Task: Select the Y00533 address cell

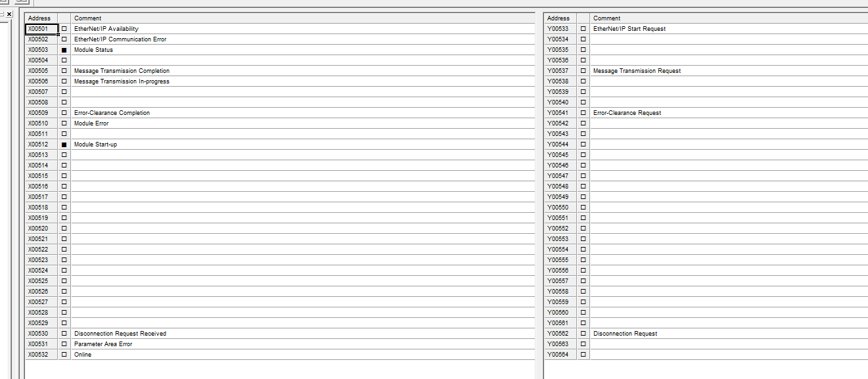Action: [x=560, y=29]
